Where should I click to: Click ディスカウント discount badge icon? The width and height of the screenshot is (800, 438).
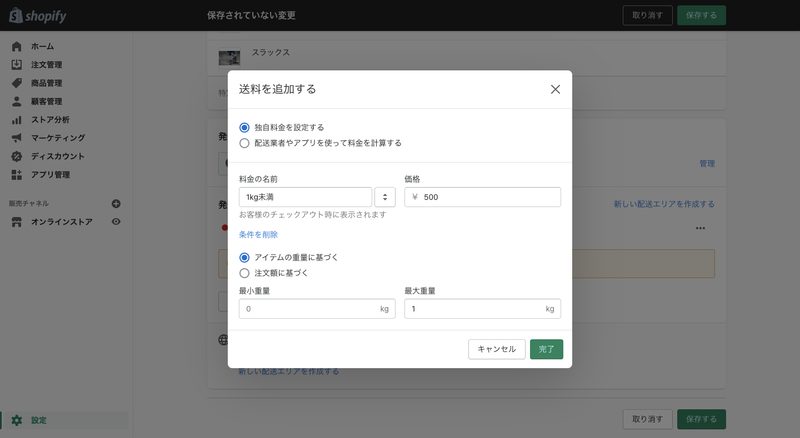coord(16,156)
